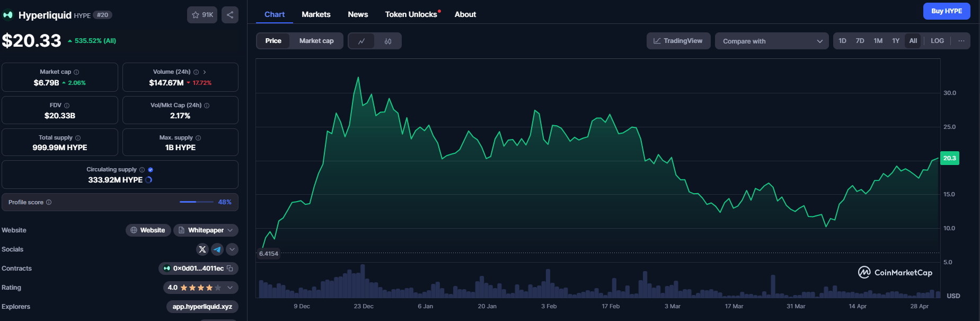Add Hyperliquid to watchlist via star button
Image resolution: width=980 pixels, height=321 pixels.
click(202, 15)
